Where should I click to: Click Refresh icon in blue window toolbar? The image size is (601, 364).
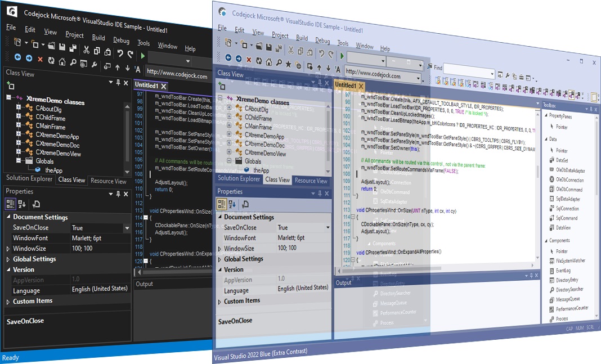click(x=259, y=61)
